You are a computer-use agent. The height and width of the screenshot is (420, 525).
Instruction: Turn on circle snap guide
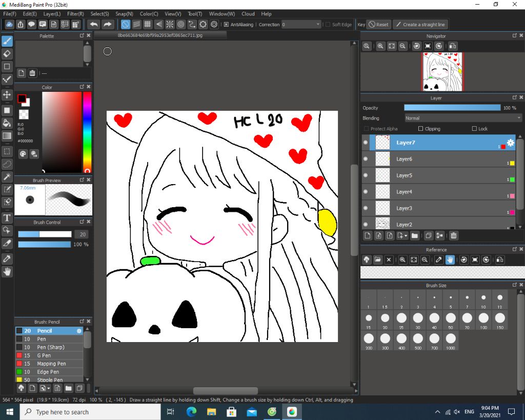[x=181, y=25]
